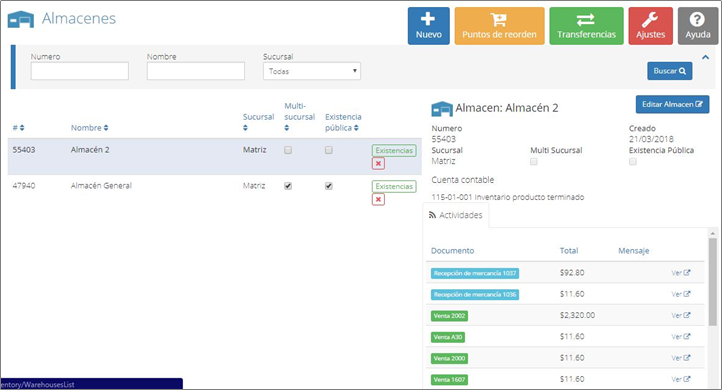Delete Almacén 2 with red X
This screenshot has width=722, height=390.
click(x=378, y=163)
